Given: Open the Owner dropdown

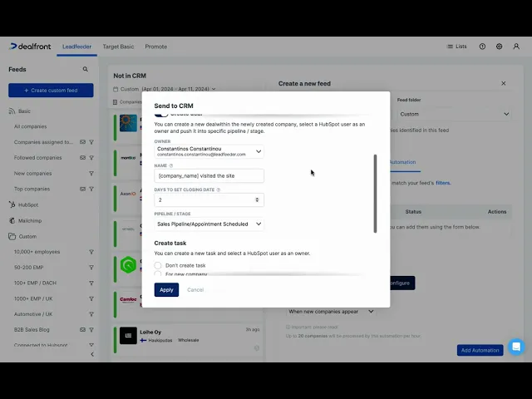Looking at the screenshot, I should (209, 151).
